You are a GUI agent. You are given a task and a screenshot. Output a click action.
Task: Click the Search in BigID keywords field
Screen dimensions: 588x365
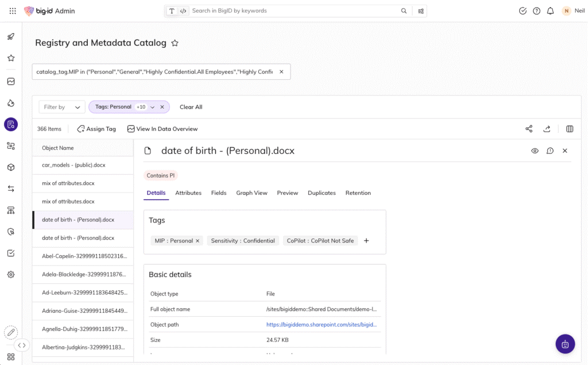pos(293,11)
